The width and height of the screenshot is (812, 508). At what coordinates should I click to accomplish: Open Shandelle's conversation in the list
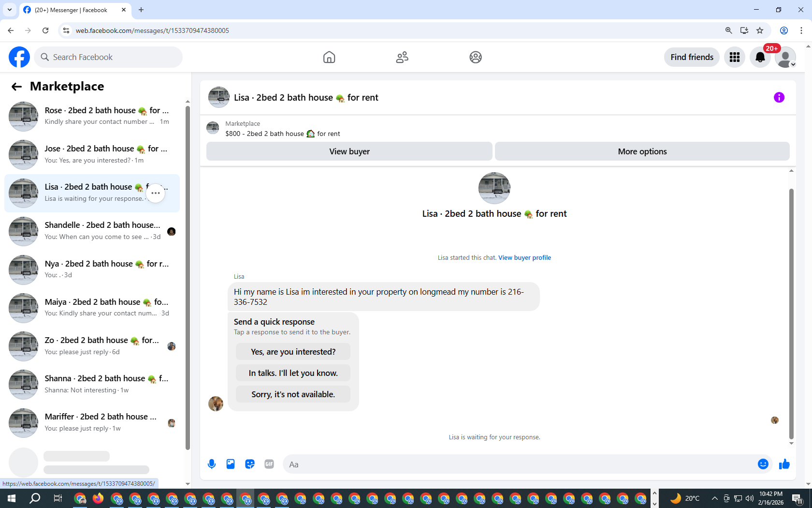tap(92, 231)
